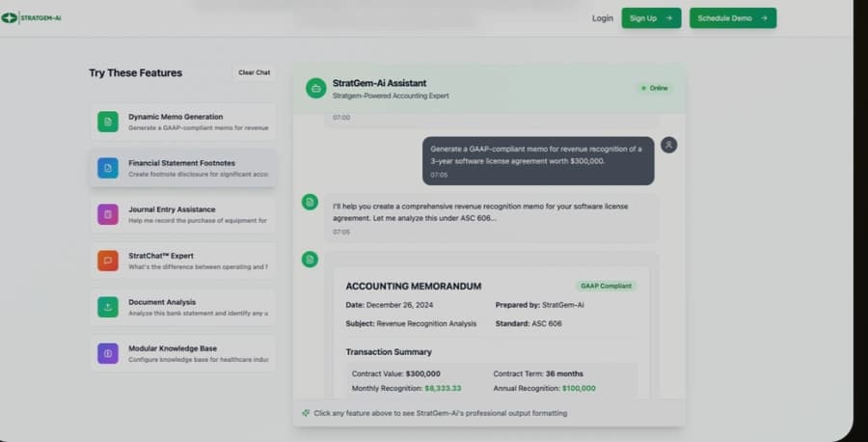Click the Try These Features heading
Image resolution: width=868 pixels, height=442 pixels.
point(136,73)
